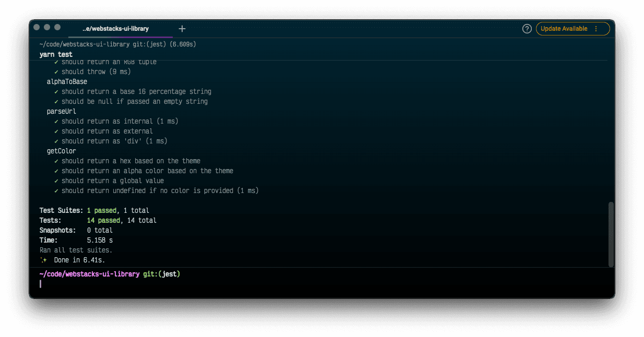Click the checkmark beside "should throw"
The image size is (644, 337).
(x=56, y=71)
